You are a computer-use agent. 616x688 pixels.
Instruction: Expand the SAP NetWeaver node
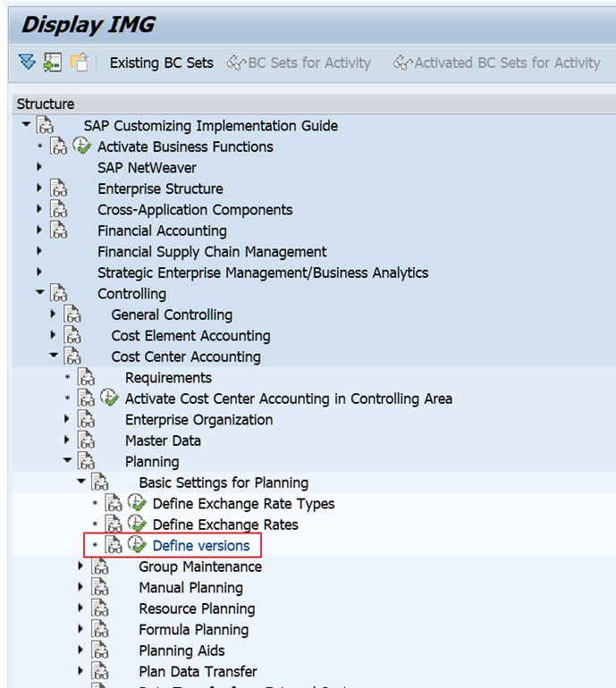tap(39, 167)
